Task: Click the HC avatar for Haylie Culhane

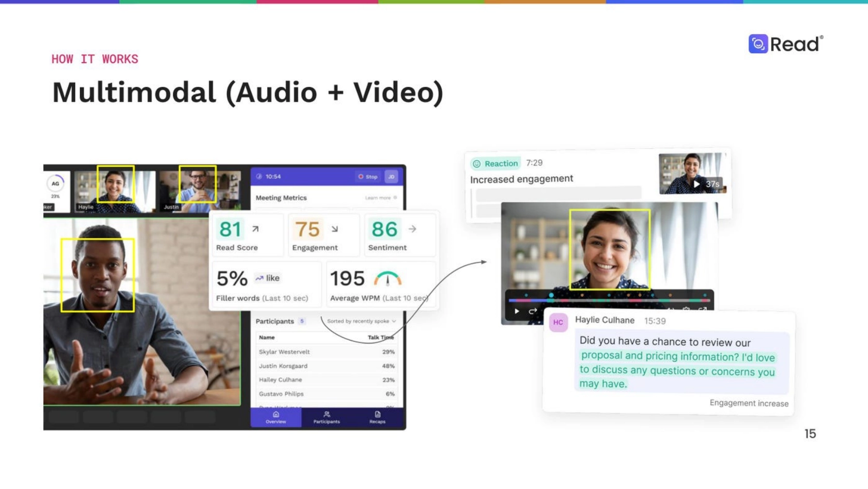Action: click(x=558, y=323)
